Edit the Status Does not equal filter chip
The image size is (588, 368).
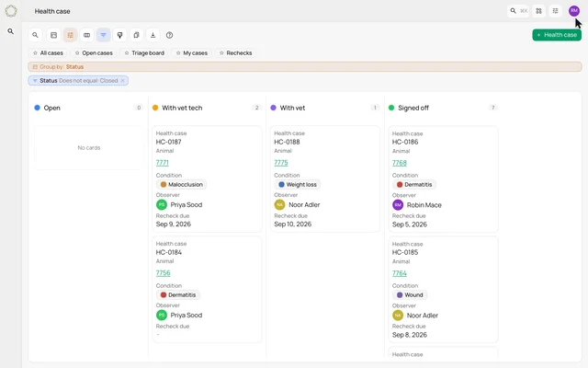click(x=78, y=80)
